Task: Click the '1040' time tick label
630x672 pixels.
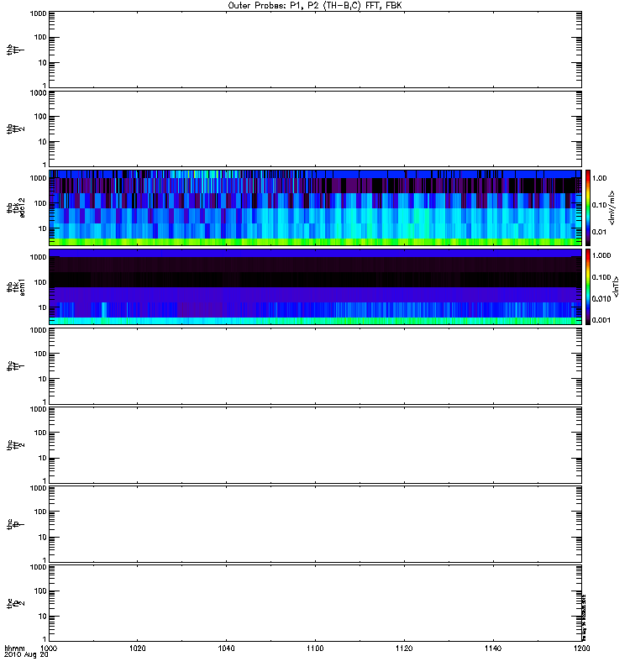Action: tap(226, 648)
